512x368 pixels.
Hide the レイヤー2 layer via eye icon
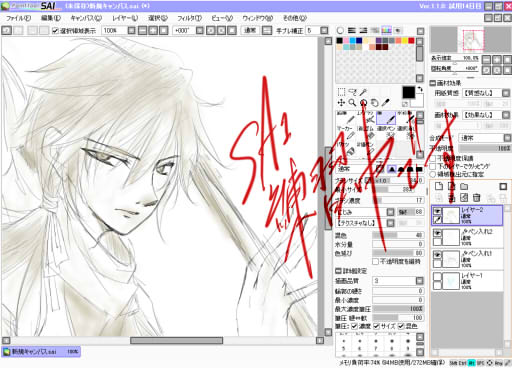coord(437,211)
